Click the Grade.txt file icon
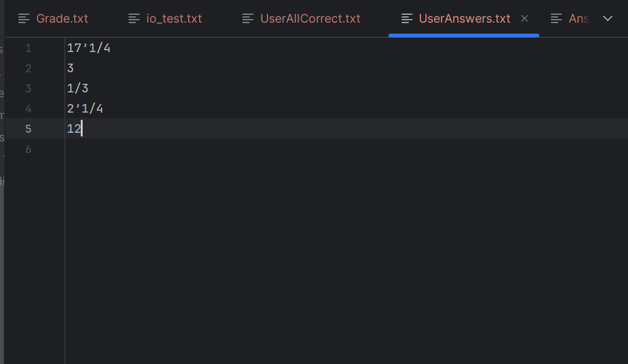 tap(24, 18)
